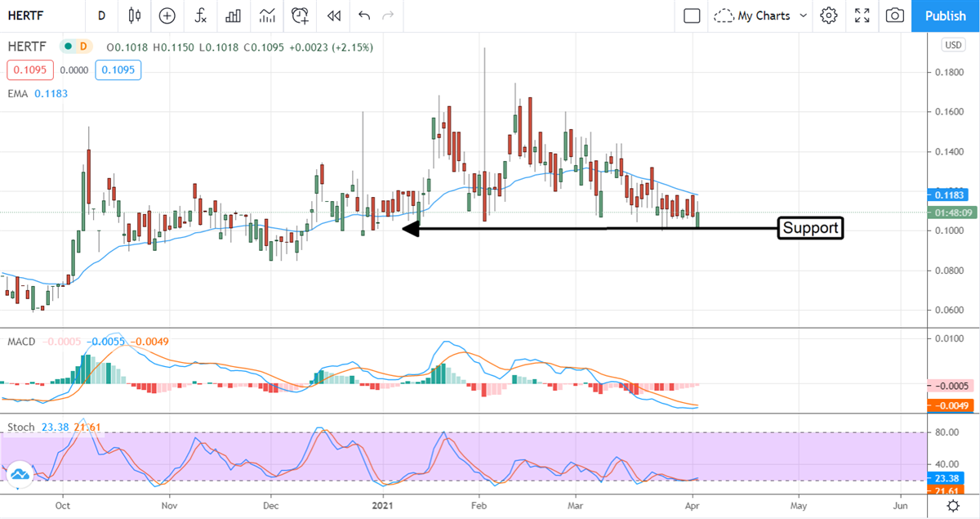Open the candlestick chart style selector
Viewport: 980px width, 519px height.
pyautogui.click(x=135, y=16)
